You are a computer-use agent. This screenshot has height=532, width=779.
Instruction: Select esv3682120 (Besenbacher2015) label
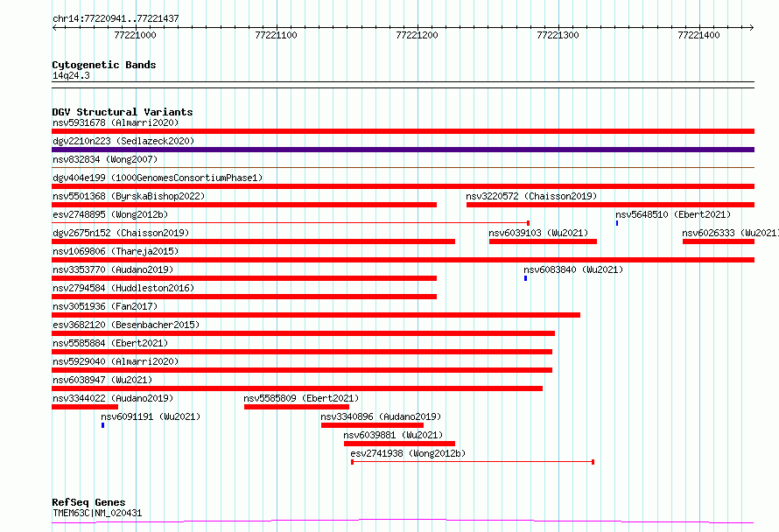point(126,325)
